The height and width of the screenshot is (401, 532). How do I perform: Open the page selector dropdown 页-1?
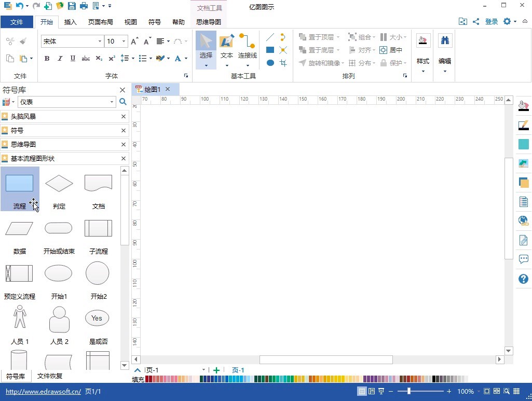(203, 370)
